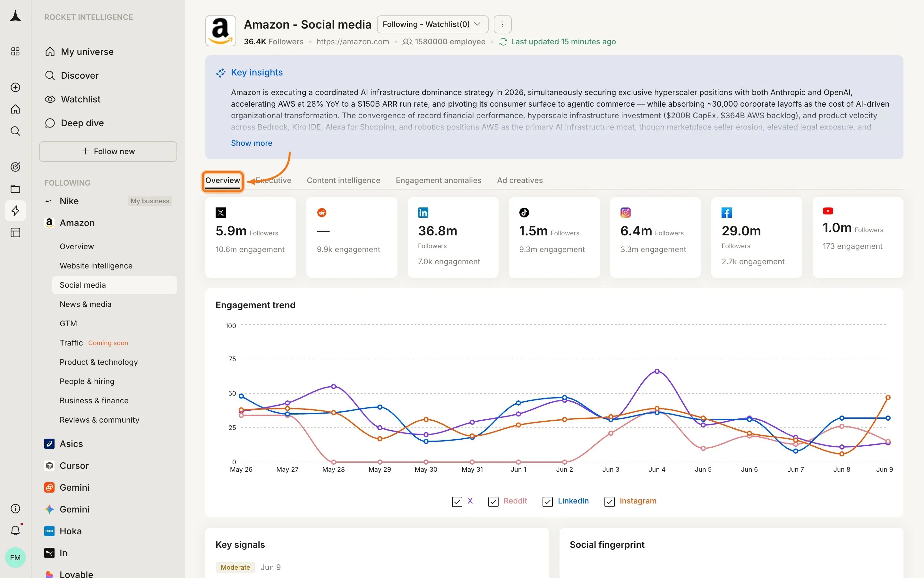This screenshot has width=924, height=578.
Task: Open Product & technology under Amazon
Action: point(98,362)
